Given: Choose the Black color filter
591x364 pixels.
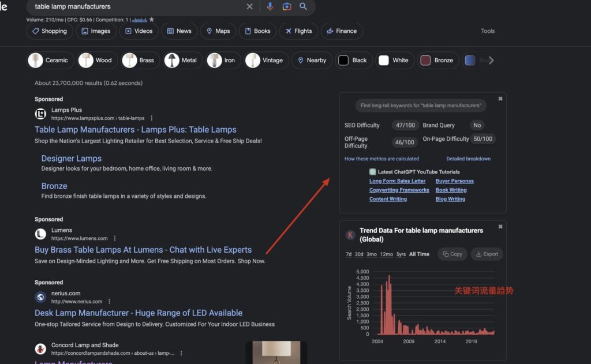Looking at the screenshot, I should (353, 61).
